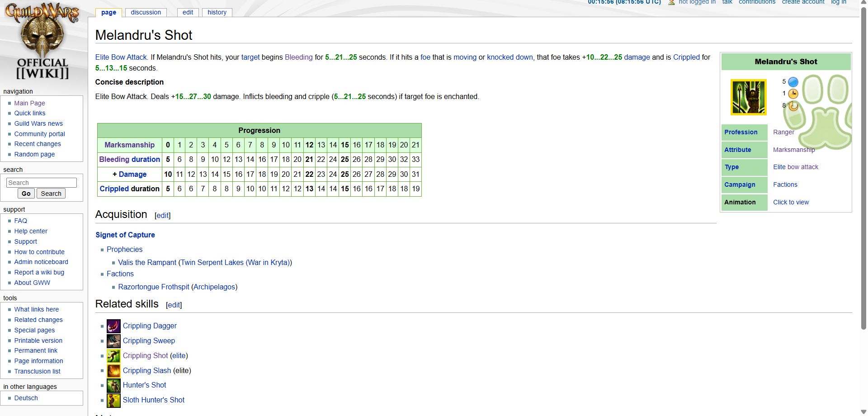Click the activation time clock icon

pyautogui.click(x=793, y=94)
